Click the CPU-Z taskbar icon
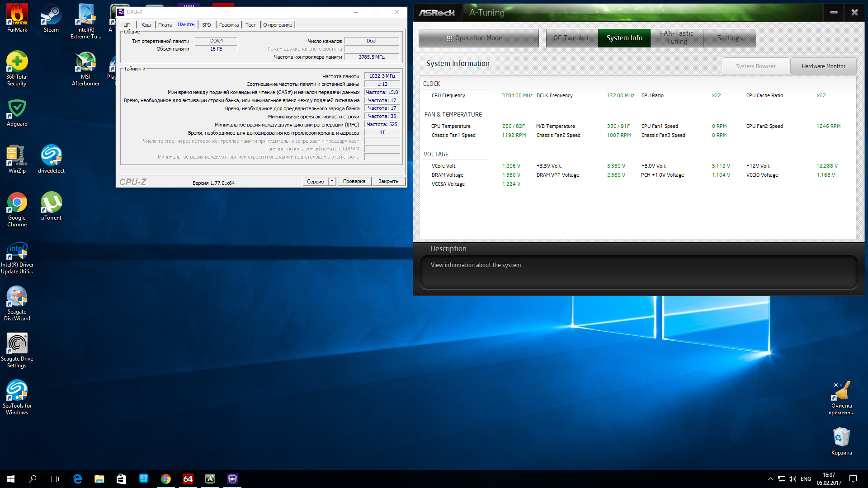The width and height of the screenshot is (868, 488). tap(232, 479)
